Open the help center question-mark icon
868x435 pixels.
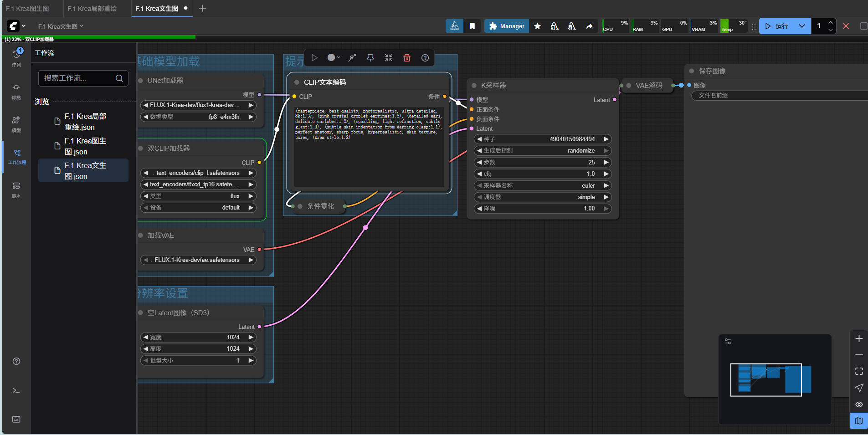pos(16,361)
